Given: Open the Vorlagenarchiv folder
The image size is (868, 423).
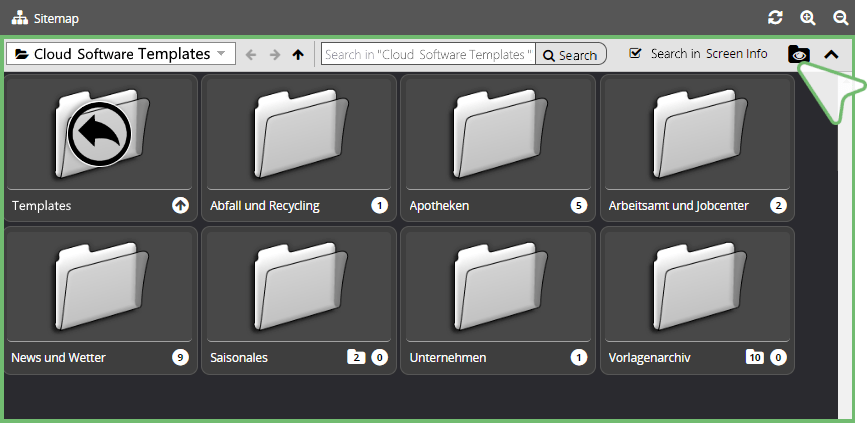Looking at the screenshot, I should coord(697,290).
